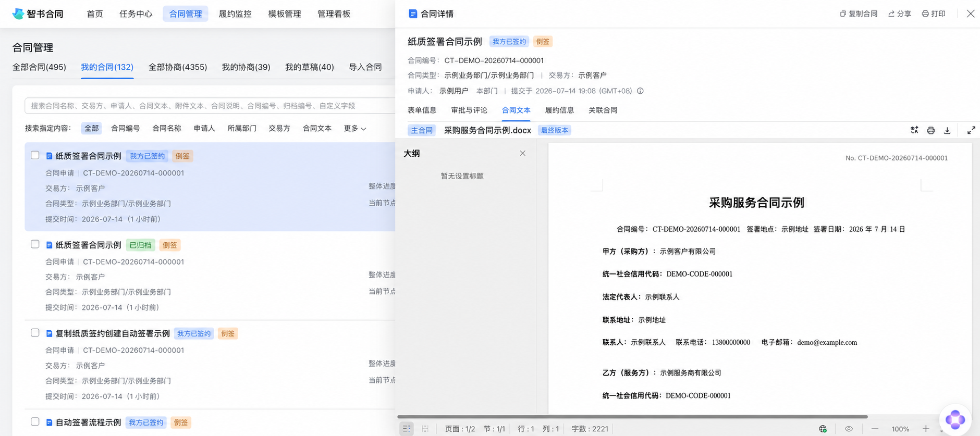
Task: Click the horizontal scrollbar under the document
Action: tap(632, 417)
